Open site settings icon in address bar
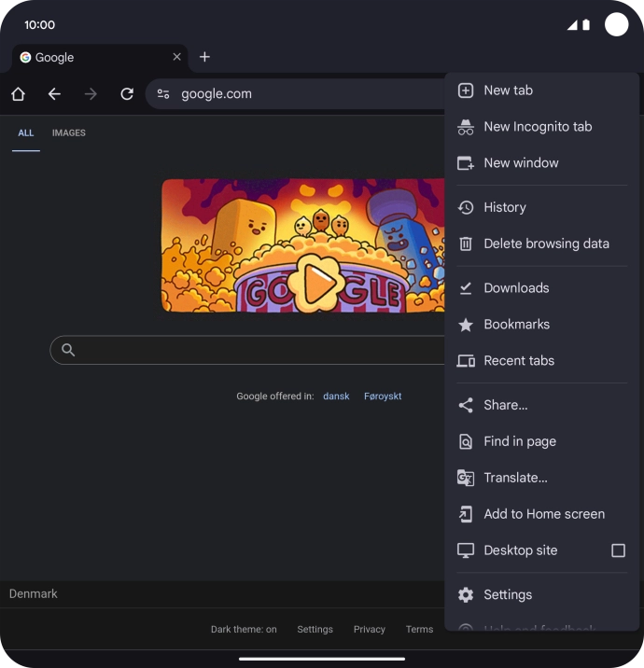Viewport: 644px width, 668px height. pos(163,93)
